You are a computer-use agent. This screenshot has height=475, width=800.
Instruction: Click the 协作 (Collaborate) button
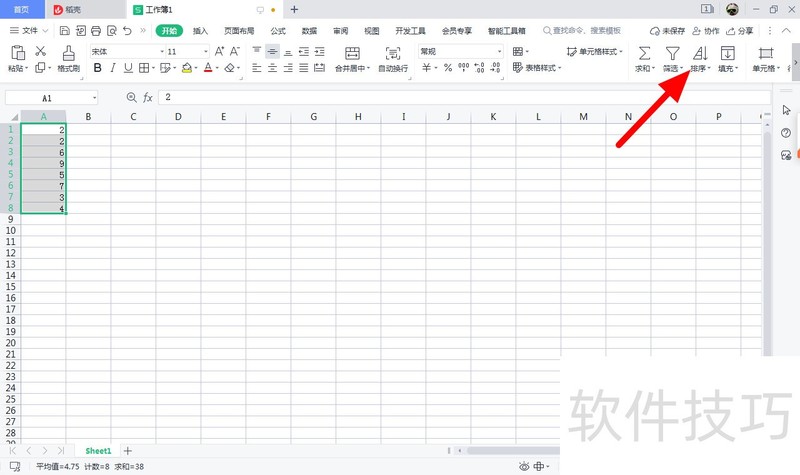coord(705,31)
